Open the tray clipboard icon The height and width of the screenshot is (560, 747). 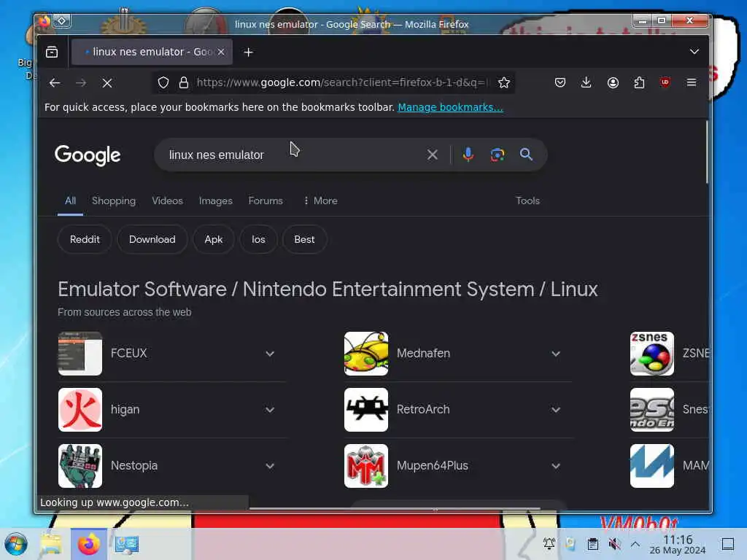(592, 544)
